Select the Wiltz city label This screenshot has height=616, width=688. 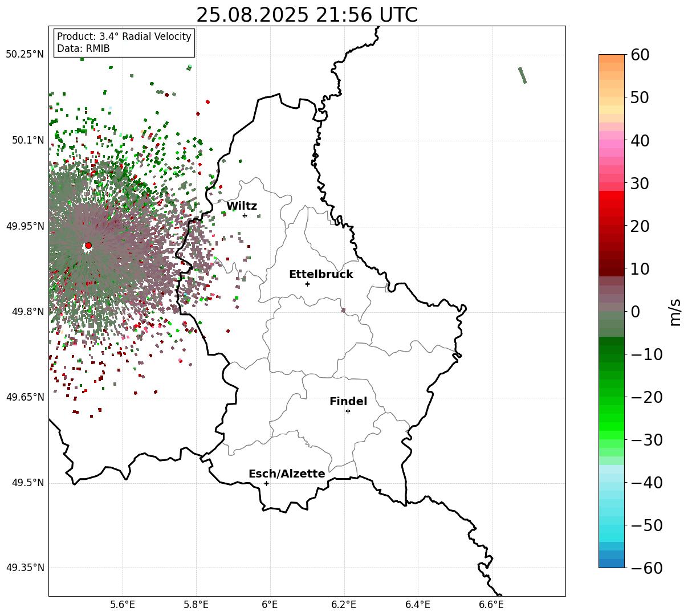242,206
